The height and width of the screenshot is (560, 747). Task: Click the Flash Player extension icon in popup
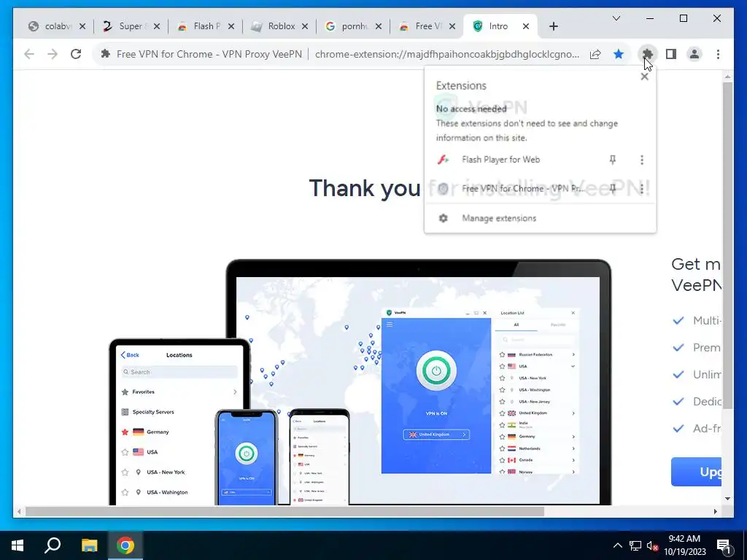point(443,160)
